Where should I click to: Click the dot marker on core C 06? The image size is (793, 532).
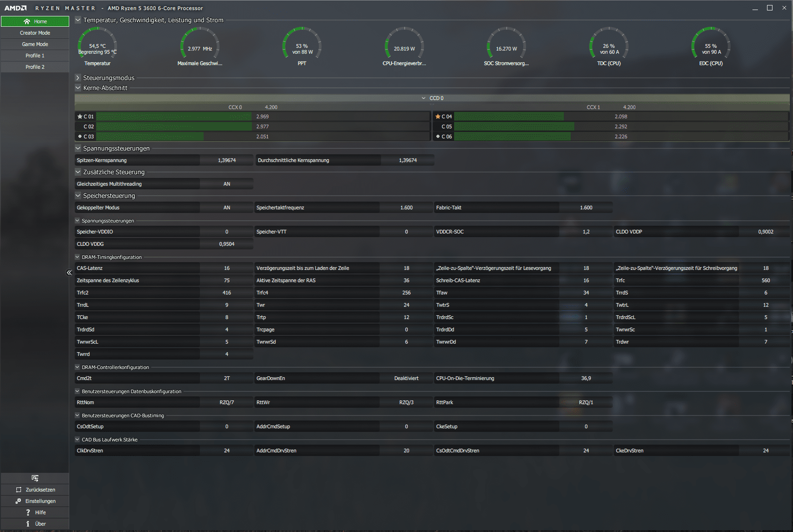tap(438, 137)
